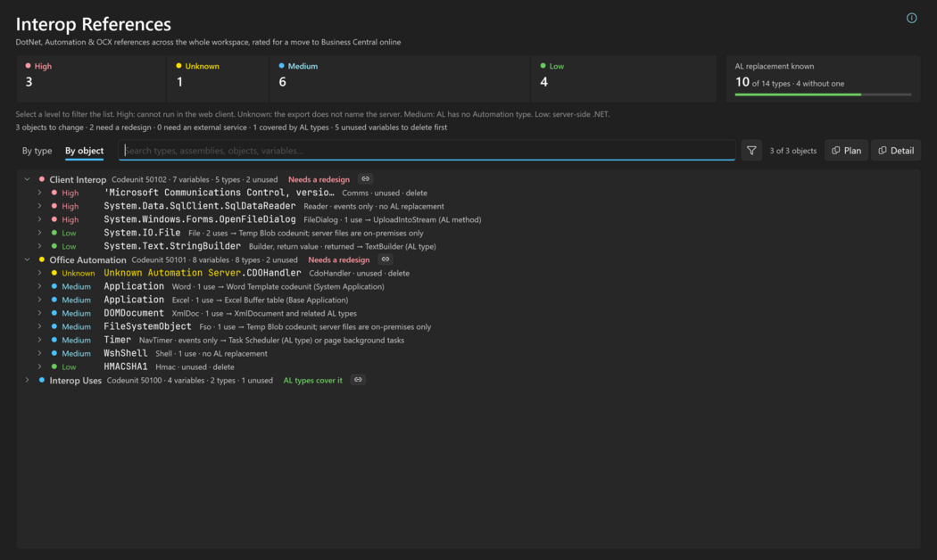
Task: Select the Office Automation object name
Action: (x=87, y=259)
